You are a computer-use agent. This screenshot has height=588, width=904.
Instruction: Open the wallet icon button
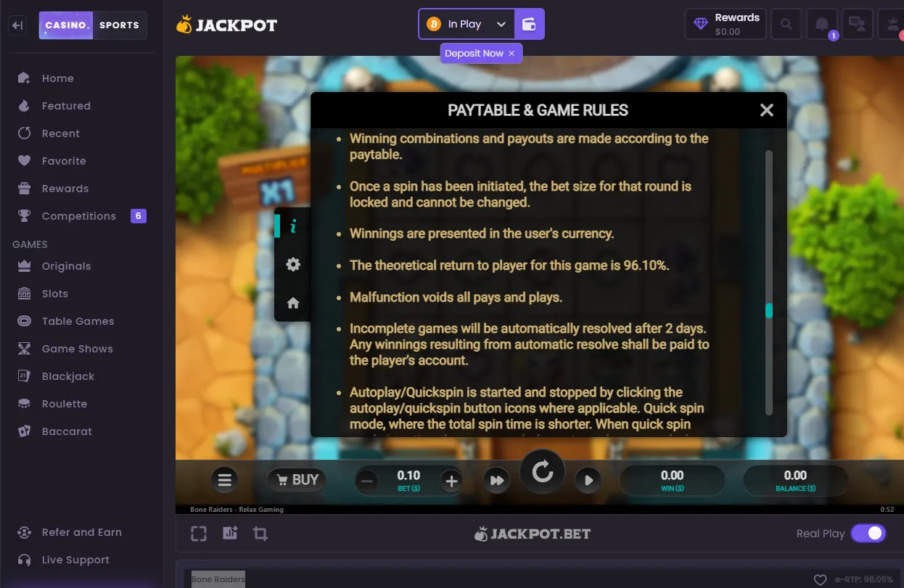coord(530,24)
